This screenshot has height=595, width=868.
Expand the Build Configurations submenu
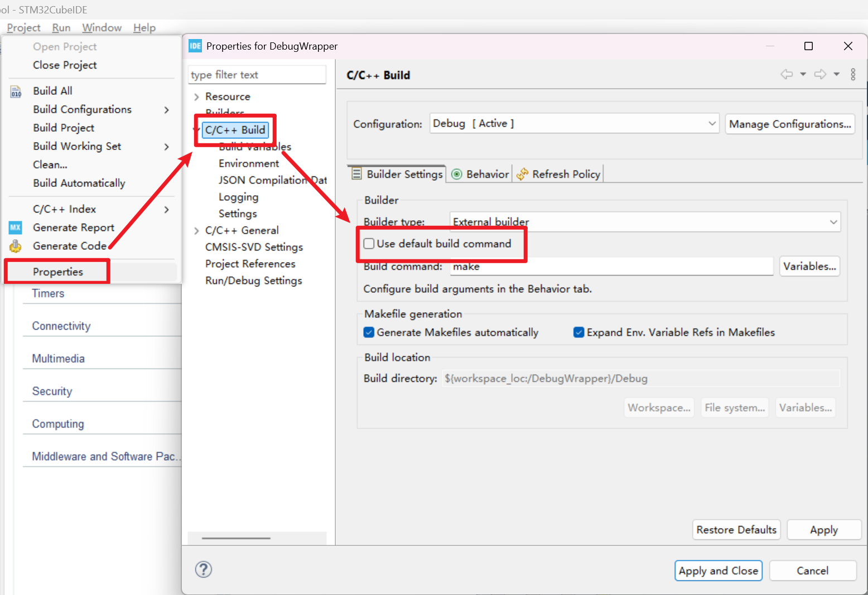tap(166, 110)
